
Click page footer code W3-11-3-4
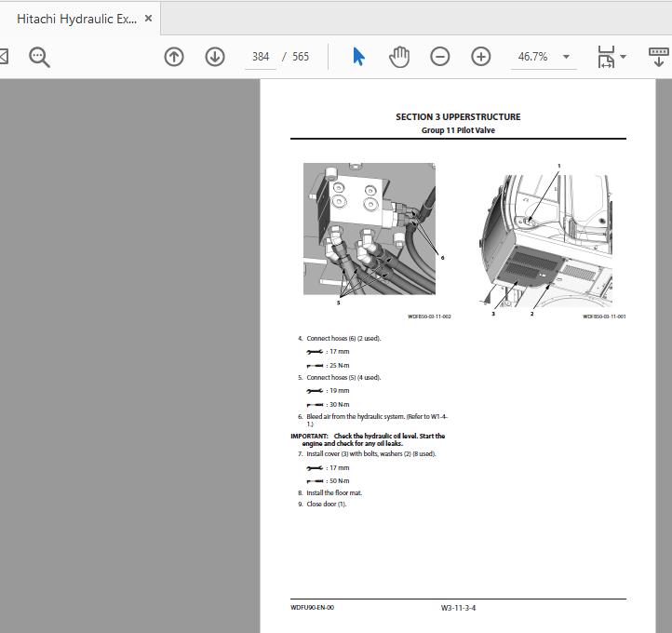[458, 608]
